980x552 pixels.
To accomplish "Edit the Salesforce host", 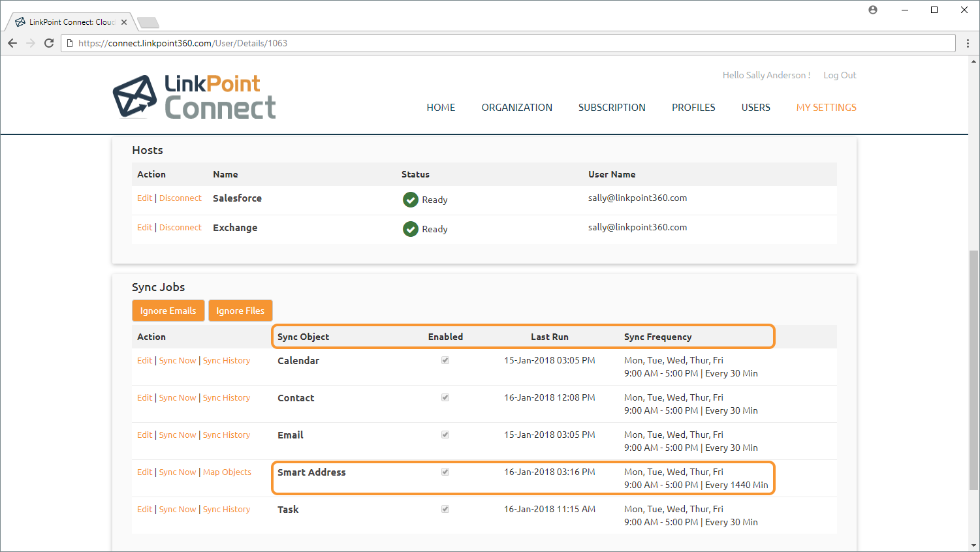I will point(144,198).
